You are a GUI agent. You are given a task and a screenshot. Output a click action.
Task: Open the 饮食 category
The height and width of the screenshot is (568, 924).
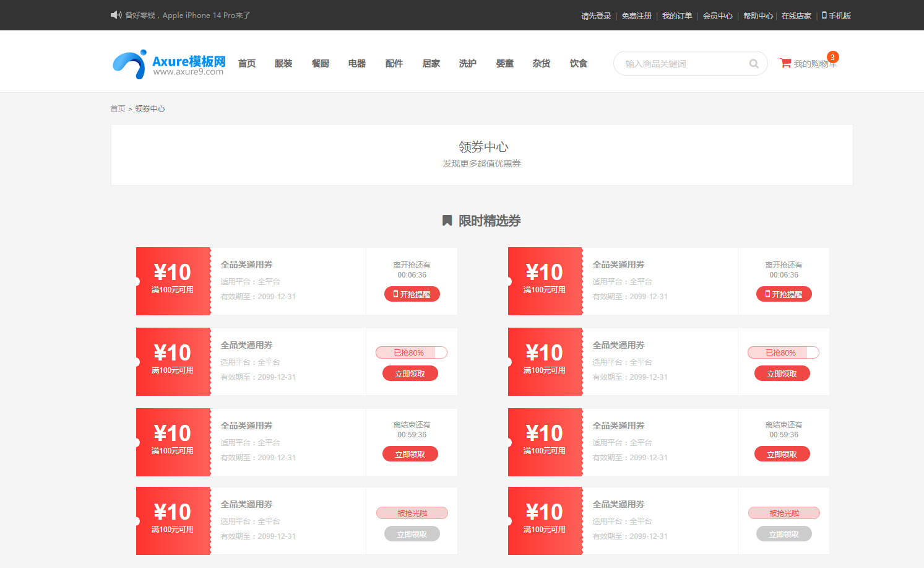coord(579,63)
